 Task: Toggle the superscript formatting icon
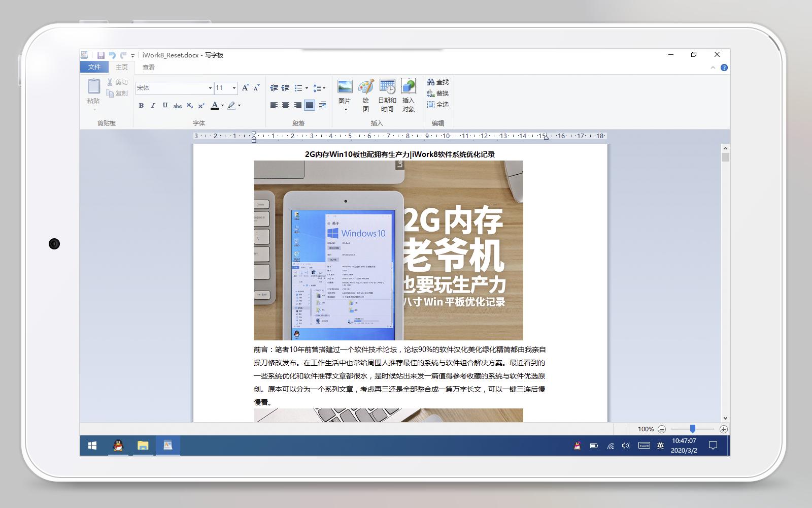(201, 106)
